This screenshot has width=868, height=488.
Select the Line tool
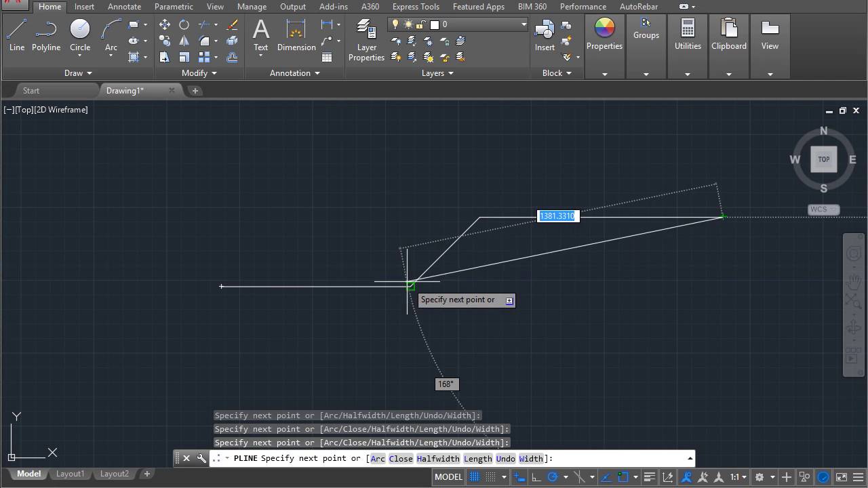[17, 35]
